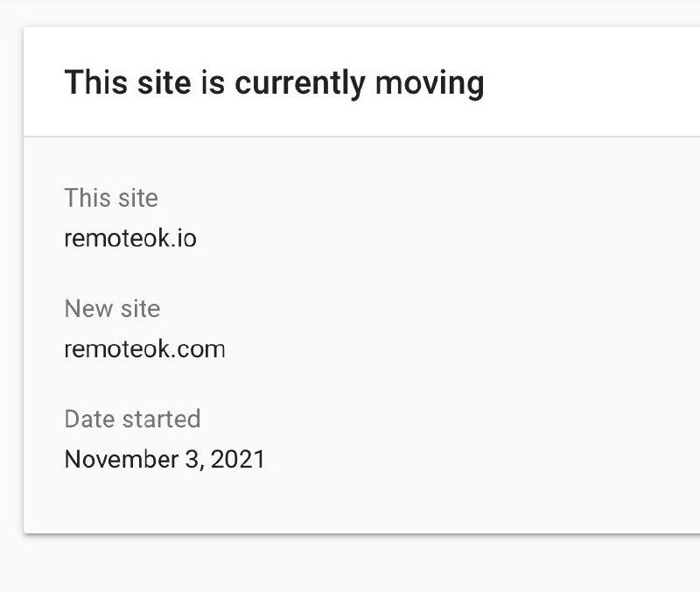Click the 'Date started' field label
This screenshot has height=592, width=700.
132,419
